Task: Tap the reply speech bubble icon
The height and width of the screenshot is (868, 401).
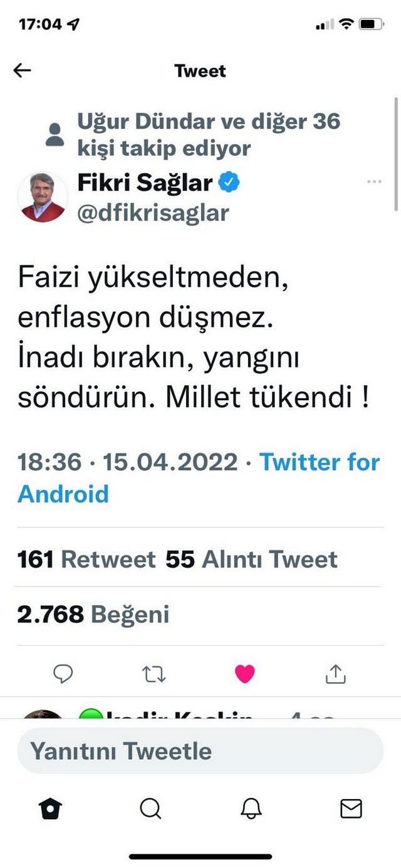Action: (63, 674)
